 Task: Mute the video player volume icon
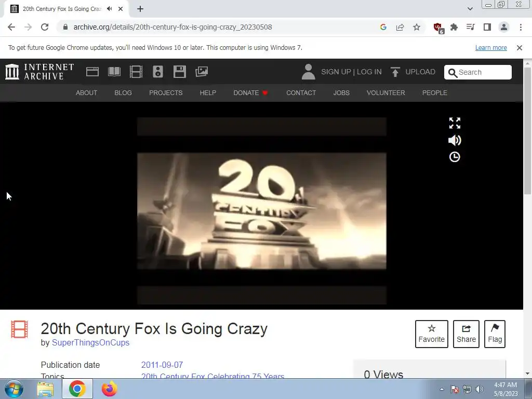[455, 140]
